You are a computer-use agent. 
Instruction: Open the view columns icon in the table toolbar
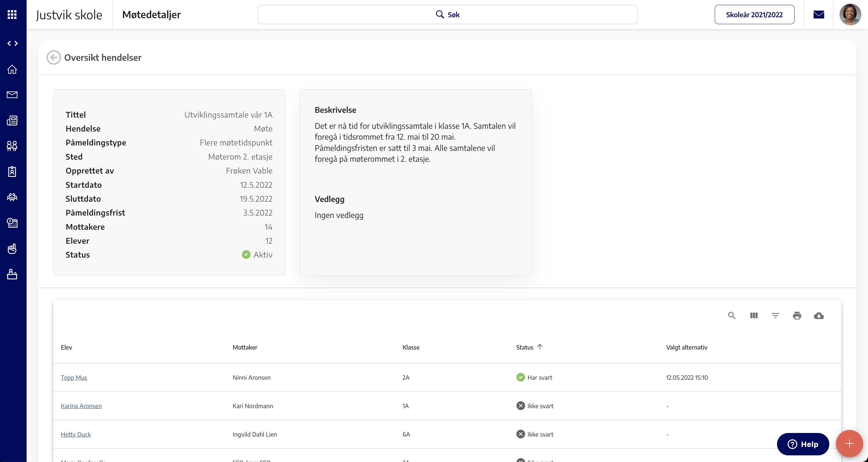(x=754, y=316)
